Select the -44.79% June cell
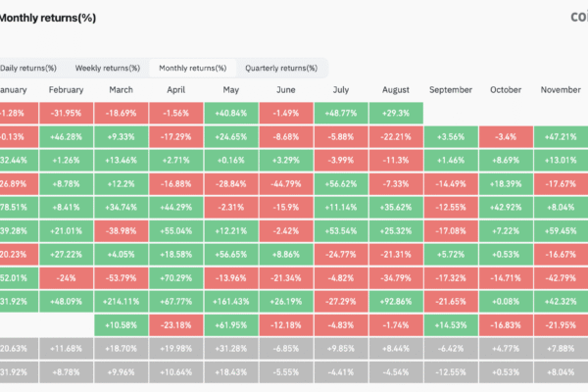The height and width of the screenshot is (392, 588). (288, 182)
